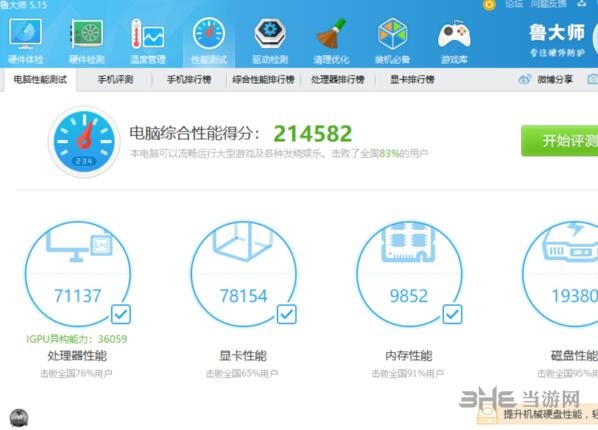Click the 内存性能 label
The image size is (598, 430).
[x=408, y=356]
